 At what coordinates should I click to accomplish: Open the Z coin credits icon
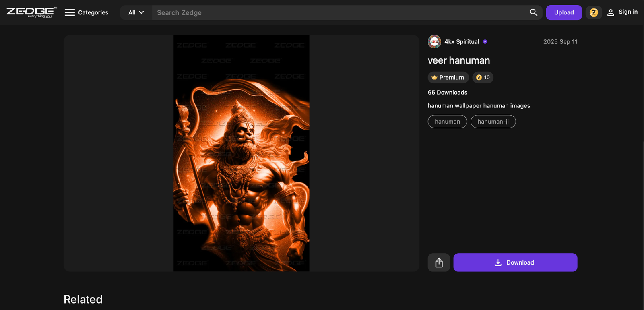click(594, 12)
